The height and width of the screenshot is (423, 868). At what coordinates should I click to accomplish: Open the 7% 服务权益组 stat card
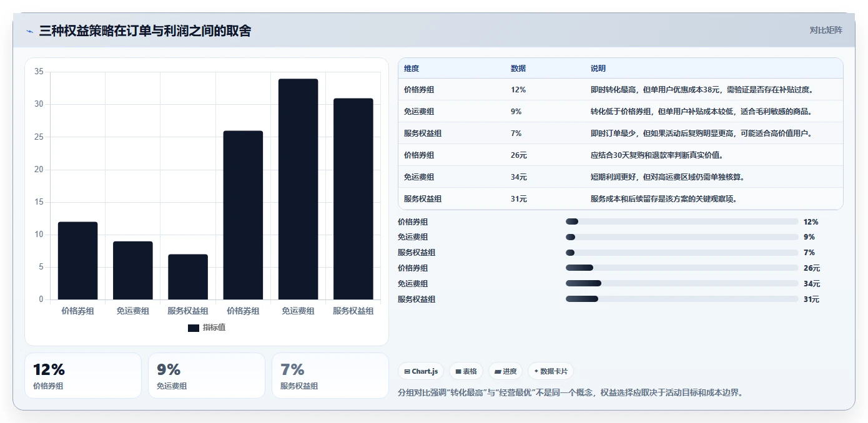coord(330,376)
